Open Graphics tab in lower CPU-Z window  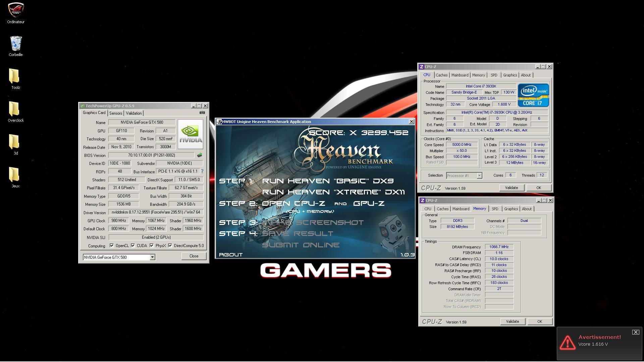click(x=511, y=209)
